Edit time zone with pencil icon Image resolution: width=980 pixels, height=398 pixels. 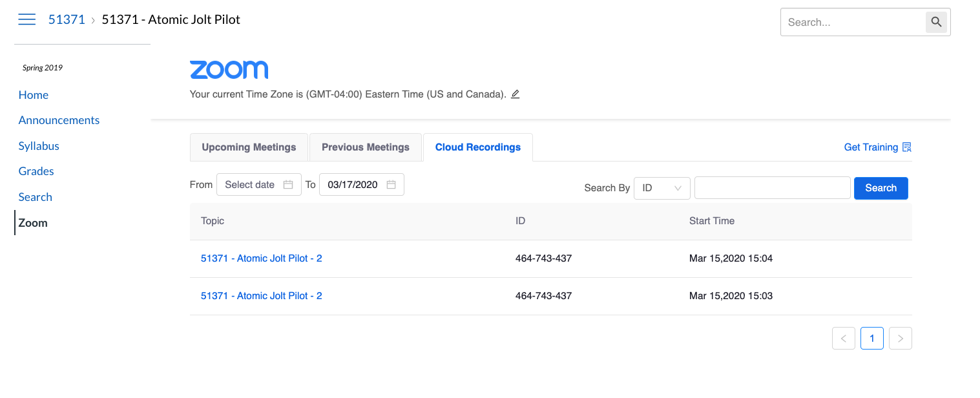515,94
